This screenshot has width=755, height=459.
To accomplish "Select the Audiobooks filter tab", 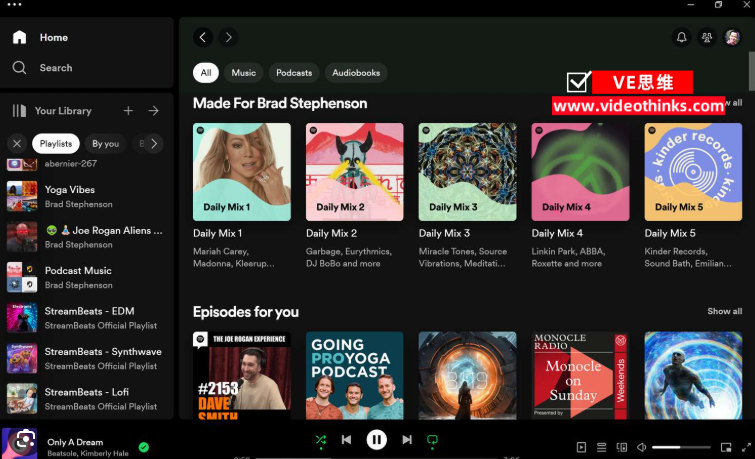I will click(x=356, y=73).
